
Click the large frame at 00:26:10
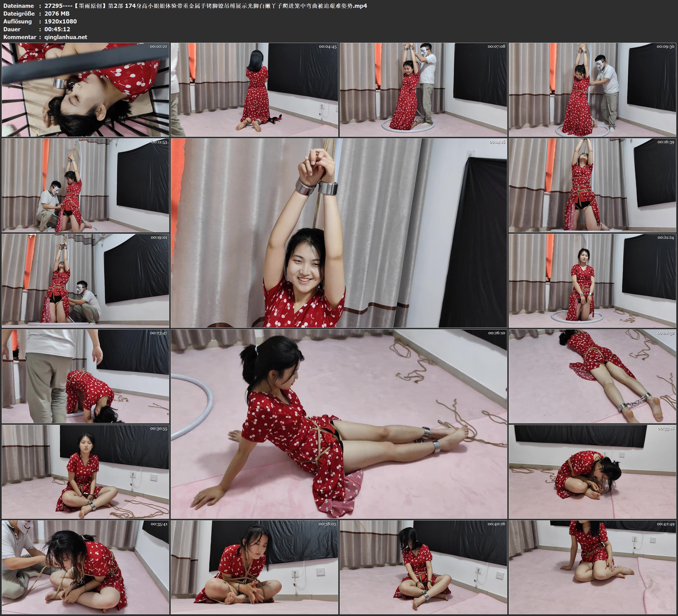[x=339, y=424]
